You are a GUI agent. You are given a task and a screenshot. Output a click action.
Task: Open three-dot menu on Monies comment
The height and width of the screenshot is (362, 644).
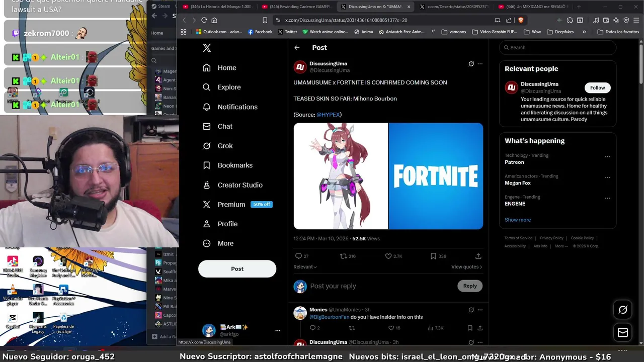click(x=480, y=310)
